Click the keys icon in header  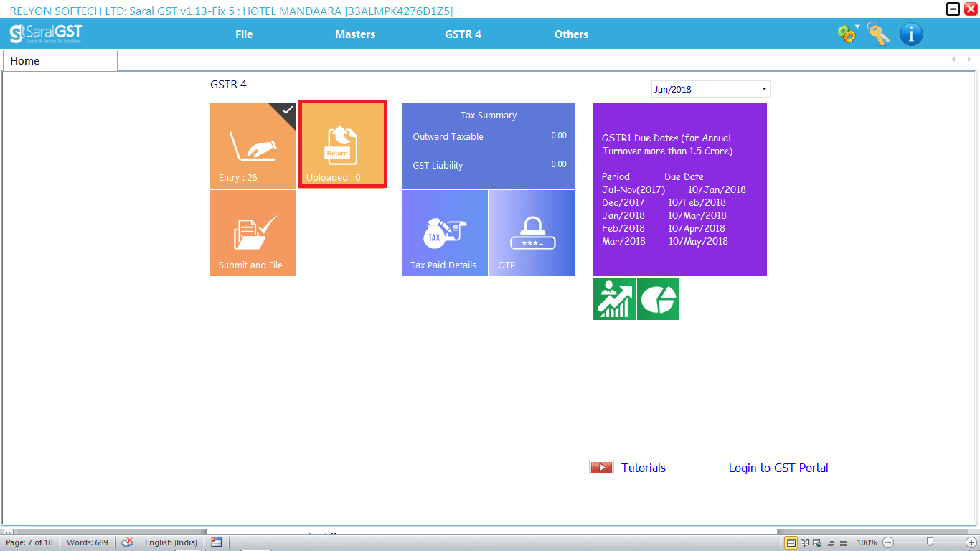(x=878, y=34)
